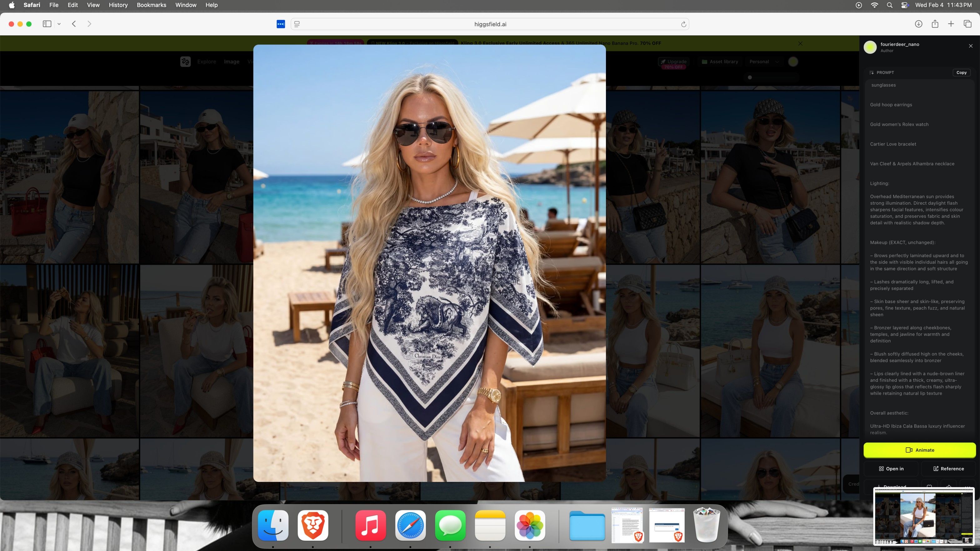Go back to previous page

pyautogui.click(x=74, y=24)
